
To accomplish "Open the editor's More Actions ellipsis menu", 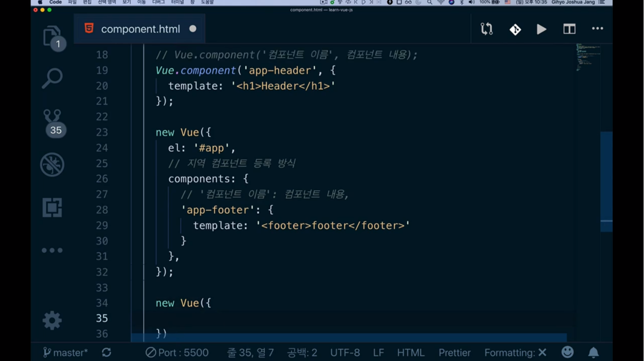I will click(x=597, y=29).
